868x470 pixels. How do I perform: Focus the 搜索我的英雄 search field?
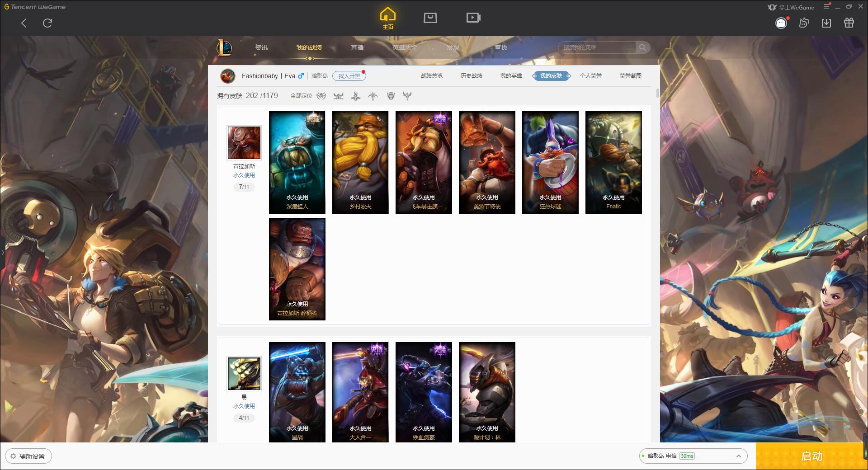[x=597, y=47]
